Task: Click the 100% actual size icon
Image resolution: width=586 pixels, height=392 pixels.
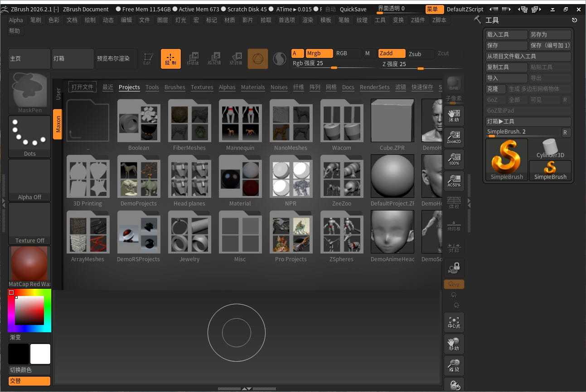Action: point(454,159)
